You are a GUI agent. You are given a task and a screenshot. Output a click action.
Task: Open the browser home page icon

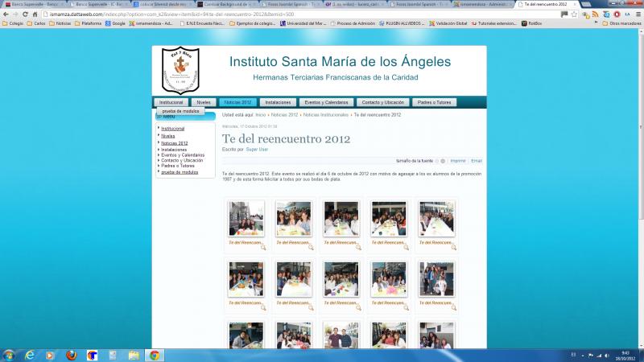click(35, 14)
